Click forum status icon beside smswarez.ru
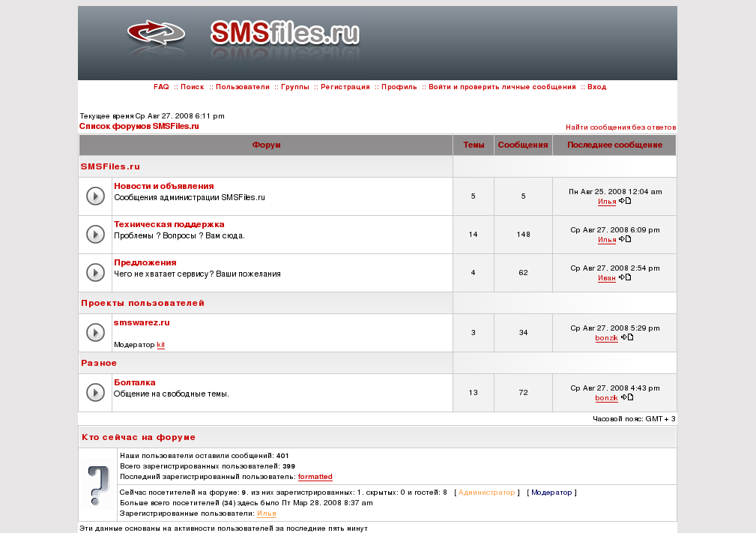Viewport: 756px width, 533px height. 95,332
